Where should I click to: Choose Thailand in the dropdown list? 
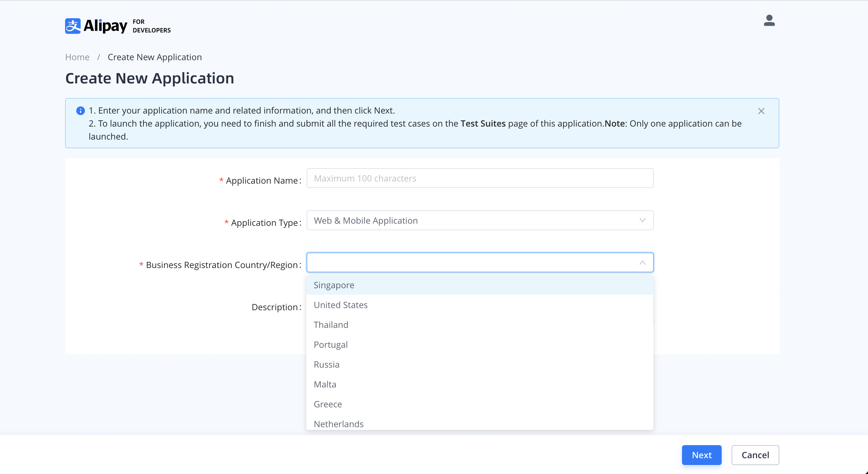point(330,325)
